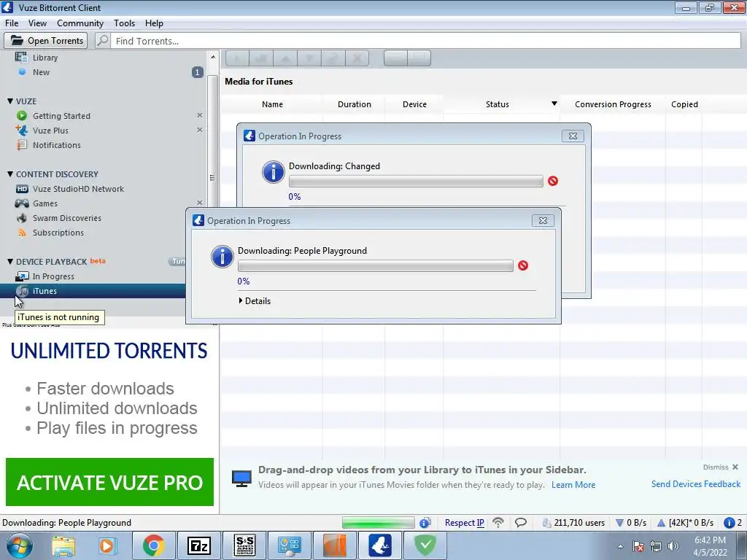Click the green status bar progress bar
This screenshot has width=747, height=560.
(x=379, y=522)
